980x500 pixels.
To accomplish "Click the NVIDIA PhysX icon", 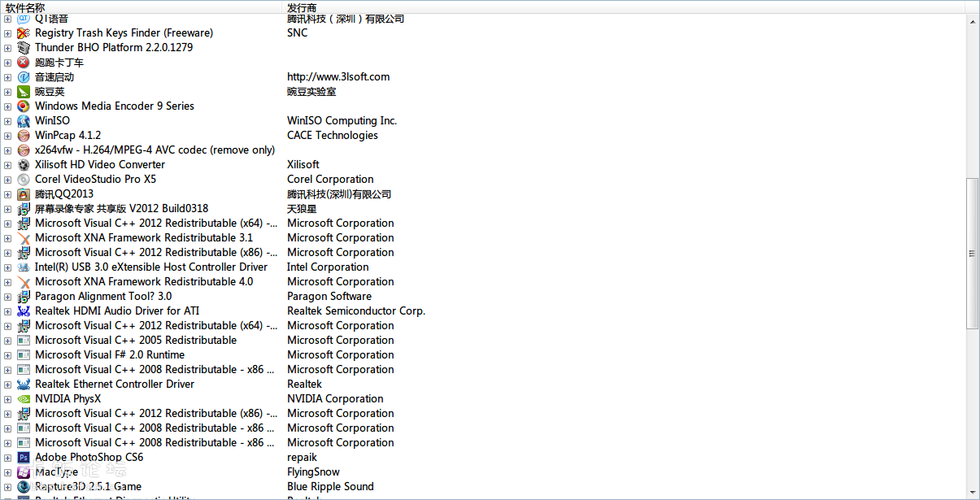I will (x=24, y=399).
